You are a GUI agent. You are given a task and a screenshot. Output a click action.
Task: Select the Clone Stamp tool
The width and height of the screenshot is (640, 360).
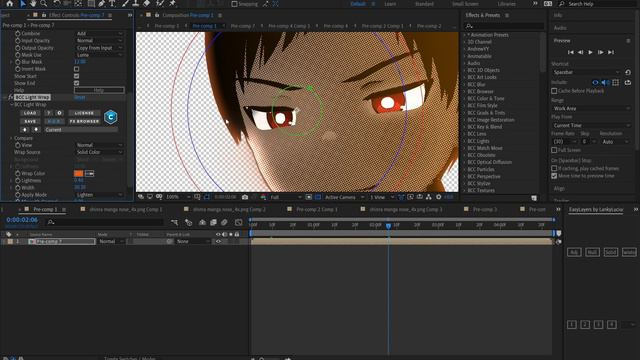point(136,4)
